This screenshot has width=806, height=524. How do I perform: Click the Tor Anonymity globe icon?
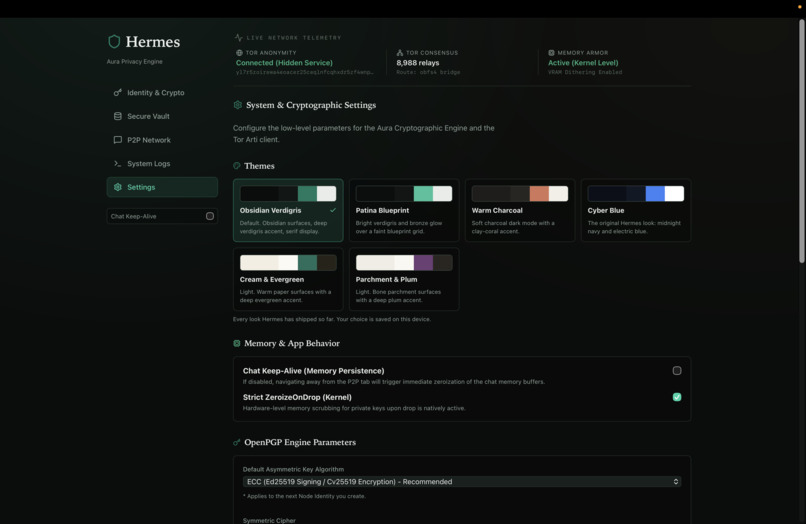pyautogui.click(x=239, y=52)
